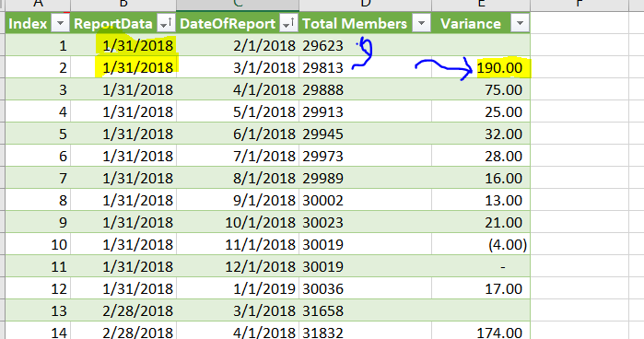Select the 6/1/2018 DateOfReport cell
This screenshot has height=339, width=644.
[238, 134]
